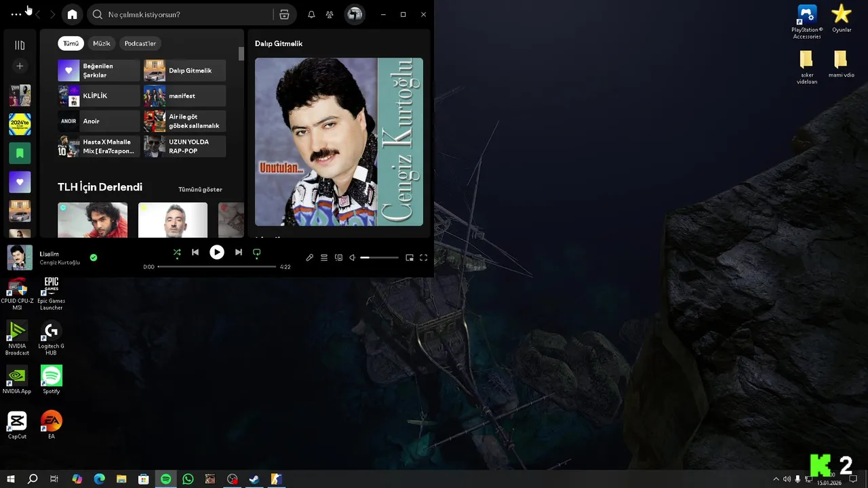The image size is (868, 488).
Task: Click artist Cengiz Kurtoğlu in player bar
Action: coord(60,262)
